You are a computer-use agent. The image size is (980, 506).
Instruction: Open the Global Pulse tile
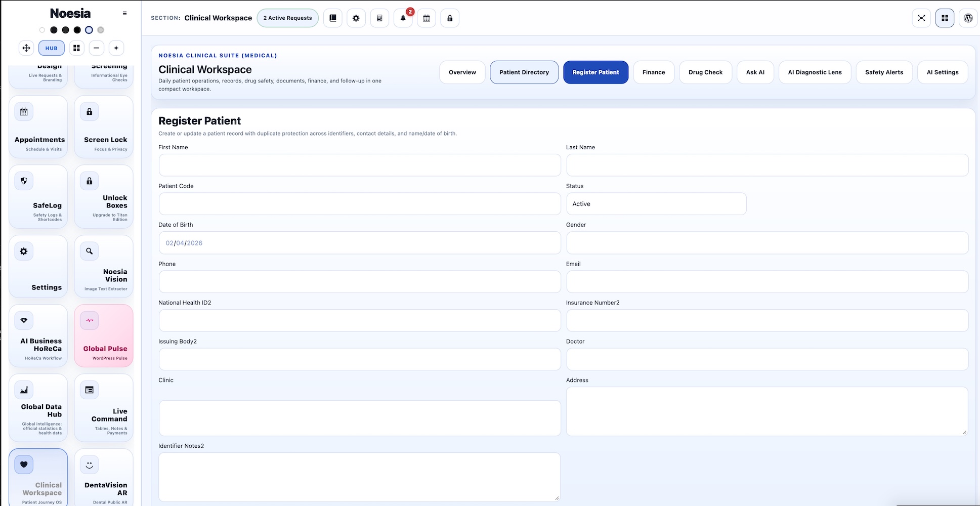point(104,335)
